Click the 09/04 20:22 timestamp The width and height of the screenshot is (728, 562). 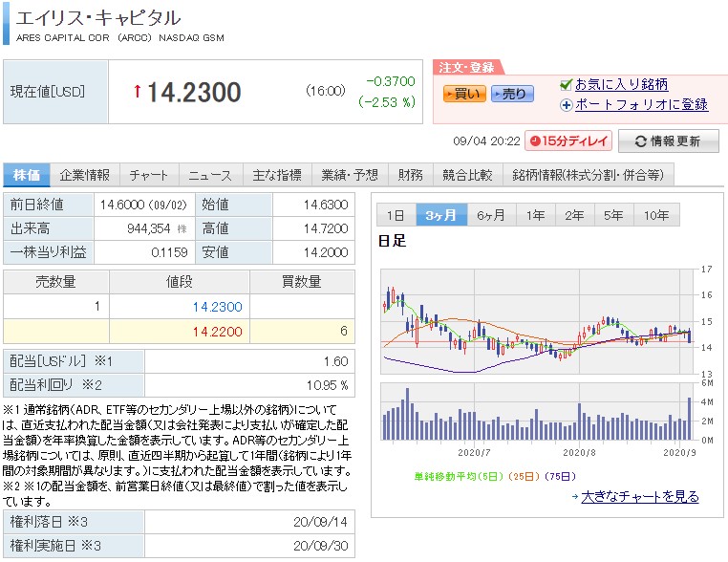[486, 141]
